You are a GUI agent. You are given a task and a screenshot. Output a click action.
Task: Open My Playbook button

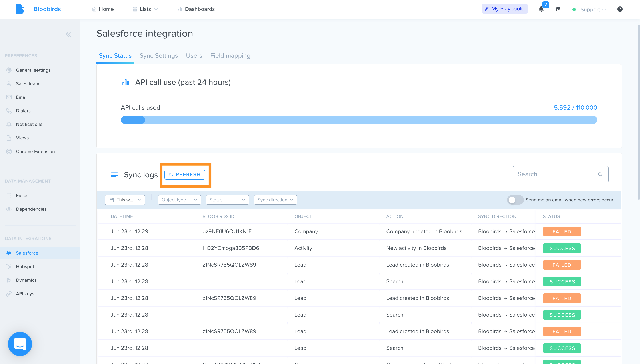click(505, 9)
